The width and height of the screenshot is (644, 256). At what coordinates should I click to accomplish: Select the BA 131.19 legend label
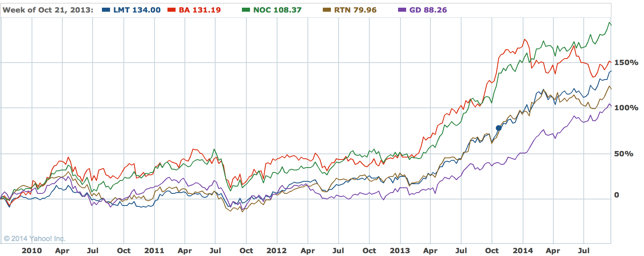pos(200,10)
